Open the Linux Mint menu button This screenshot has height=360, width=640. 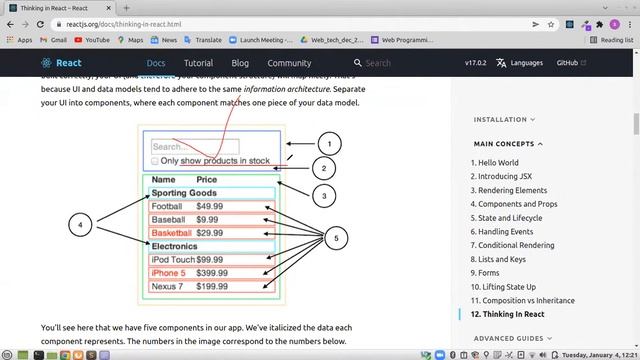tap(7, 355)
